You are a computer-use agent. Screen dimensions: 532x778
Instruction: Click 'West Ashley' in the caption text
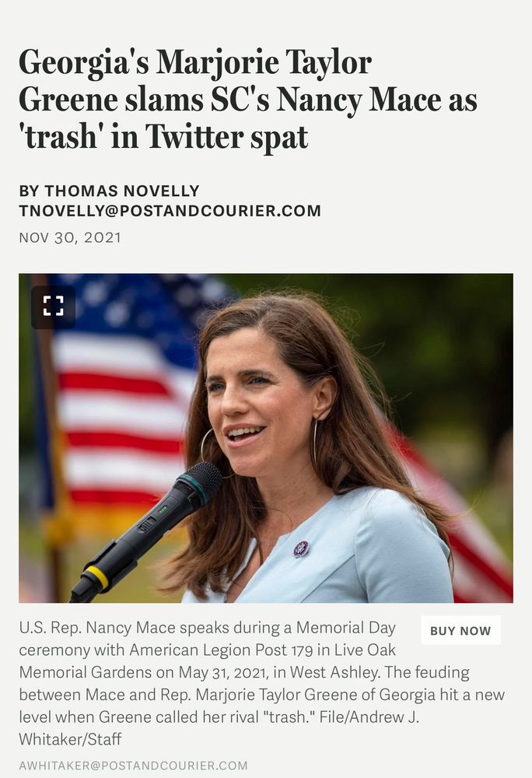(334, 672)
